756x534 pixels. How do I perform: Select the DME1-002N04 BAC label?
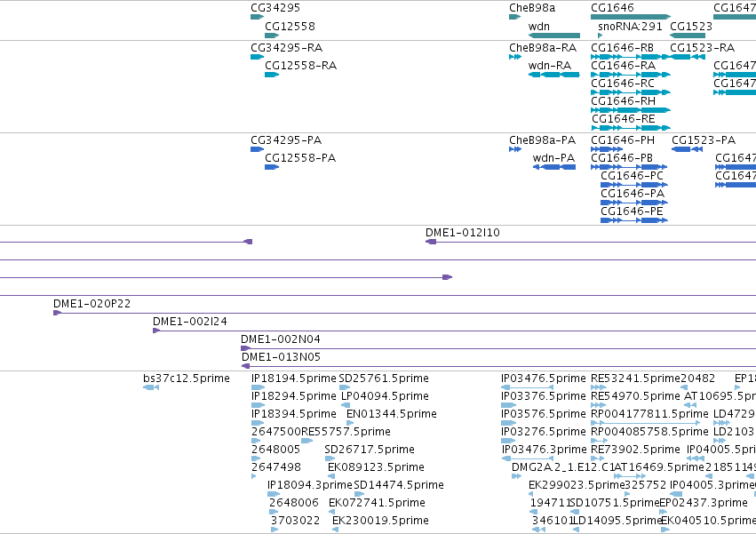[x=281, y=339]
